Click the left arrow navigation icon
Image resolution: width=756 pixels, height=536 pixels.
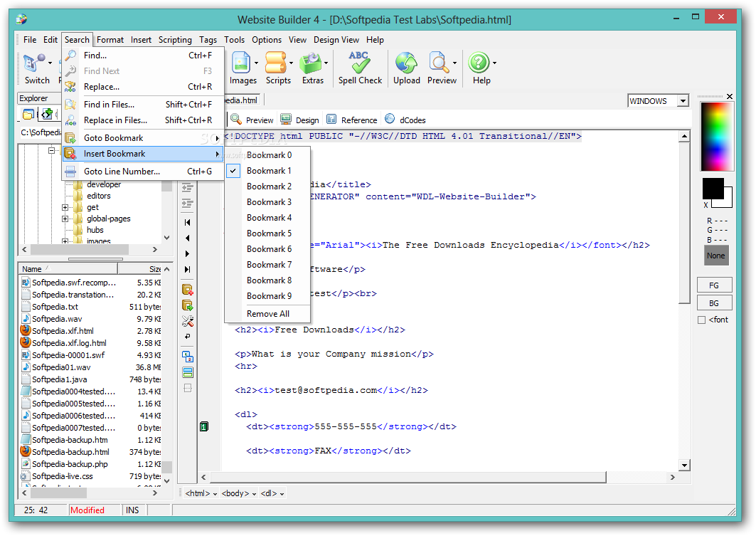click(x=188, y=238)
